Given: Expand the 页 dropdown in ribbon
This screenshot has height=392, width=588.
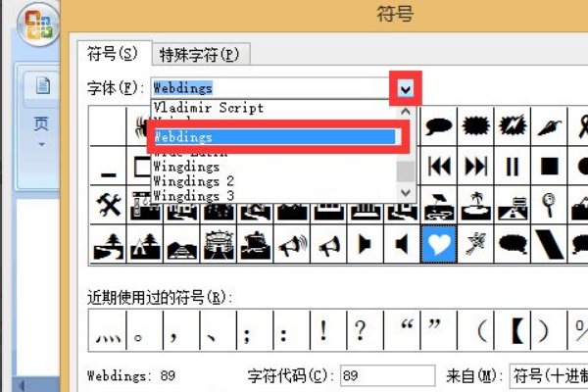Looking at the screenshot, I should point(41,144).
